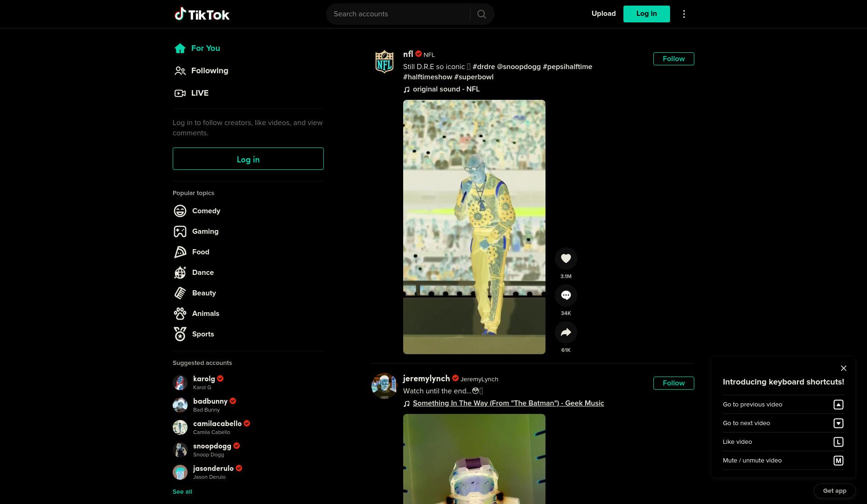Click the M key icon for mute
The width and height of the screenshot is (867, 504).
pos(839,461)
